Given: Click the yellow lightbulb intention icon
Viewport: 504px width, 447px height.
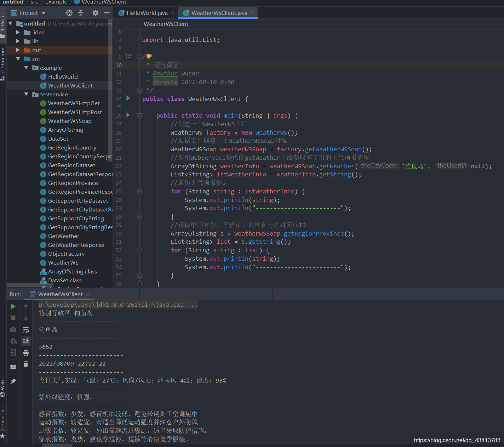Looking at the screenshot, I should [149, 57].
